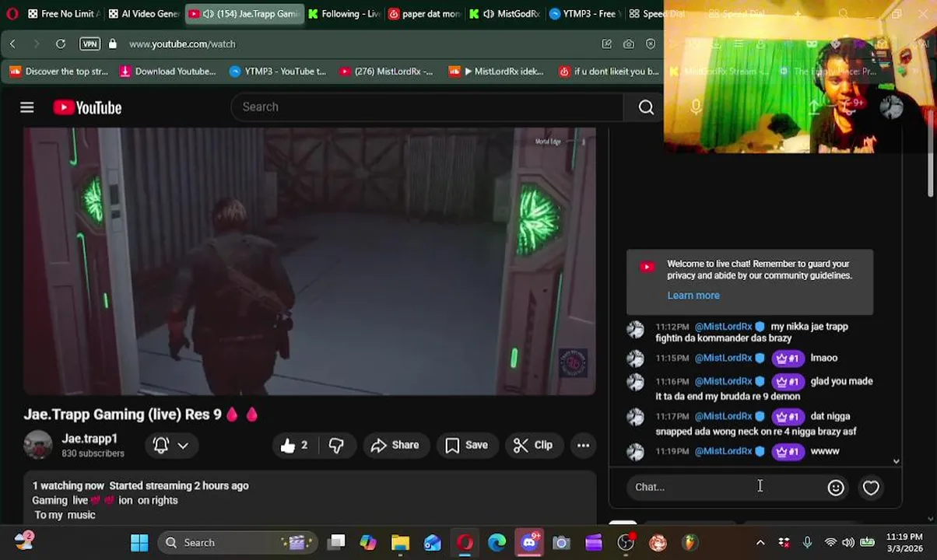Like the Jae.Trapp Gaming stream
This screenshot has width=937, height=560.
coord(293,445)
